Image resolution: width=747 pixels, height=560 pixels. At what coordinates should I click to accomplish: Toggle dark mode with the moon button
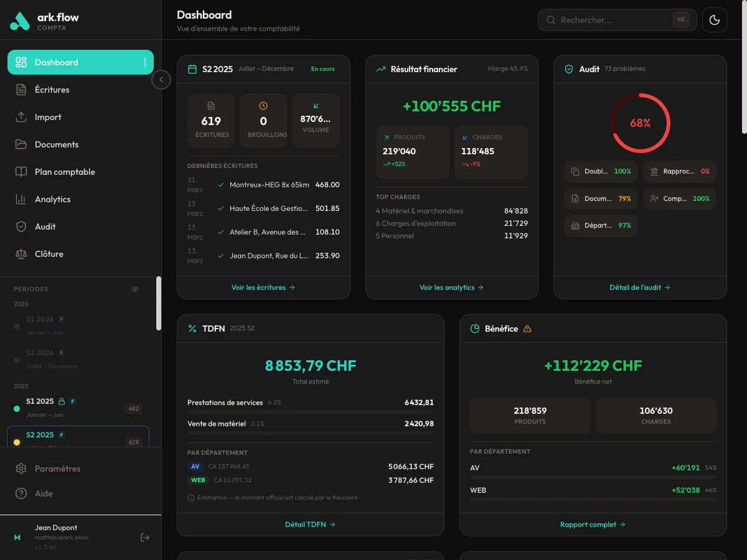point(714,20)
